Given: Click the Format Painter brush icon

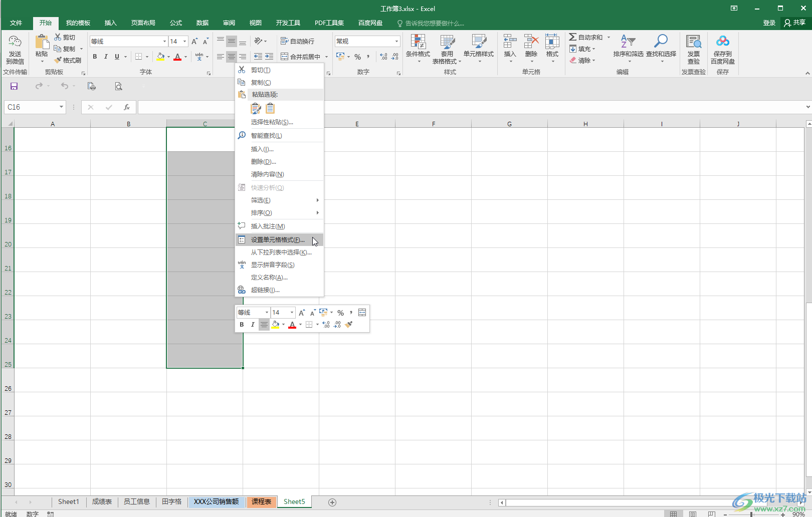Looking at the screenshot, I should click(x=58, y=60).
